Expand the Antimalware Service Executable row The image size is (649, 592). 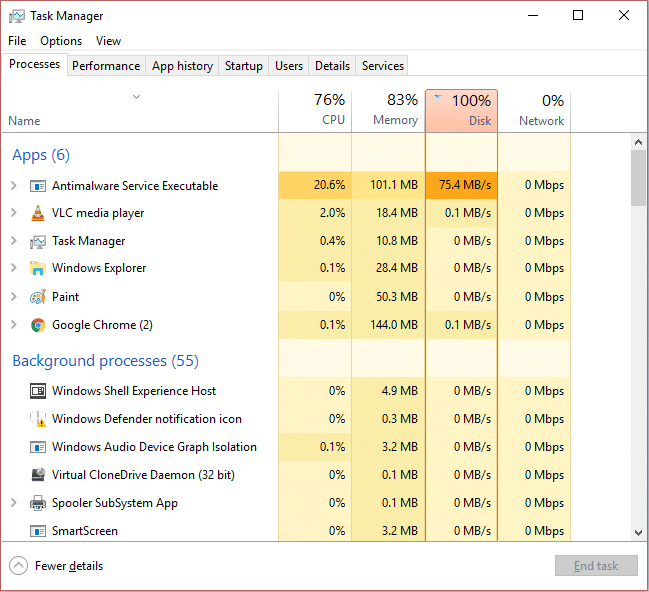tap(14, 185)
